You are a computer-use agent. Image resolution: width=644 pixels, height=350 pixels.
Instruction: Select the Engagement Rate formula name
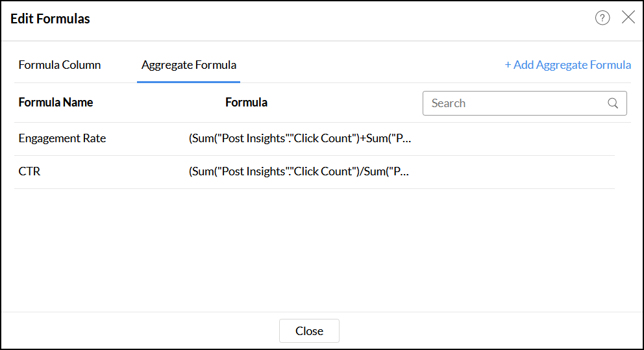pyautogui.click(x=62, y=138)
